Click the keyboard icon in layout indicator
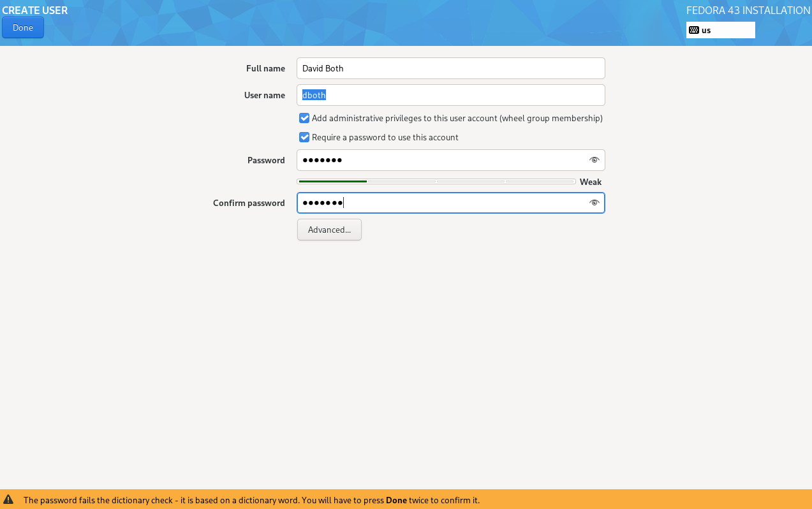812x509 pixels. tap(694, 30)
